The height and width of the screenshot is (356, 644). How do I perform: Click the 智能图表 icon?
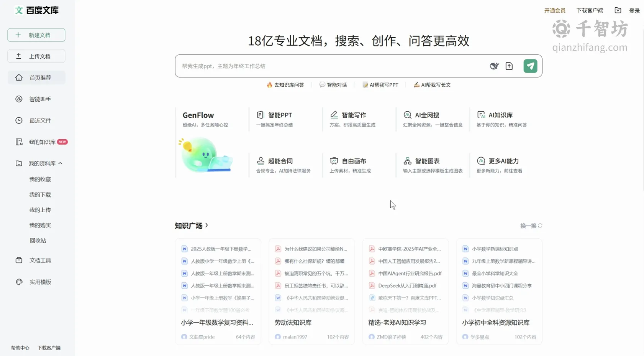click(408, 161)
